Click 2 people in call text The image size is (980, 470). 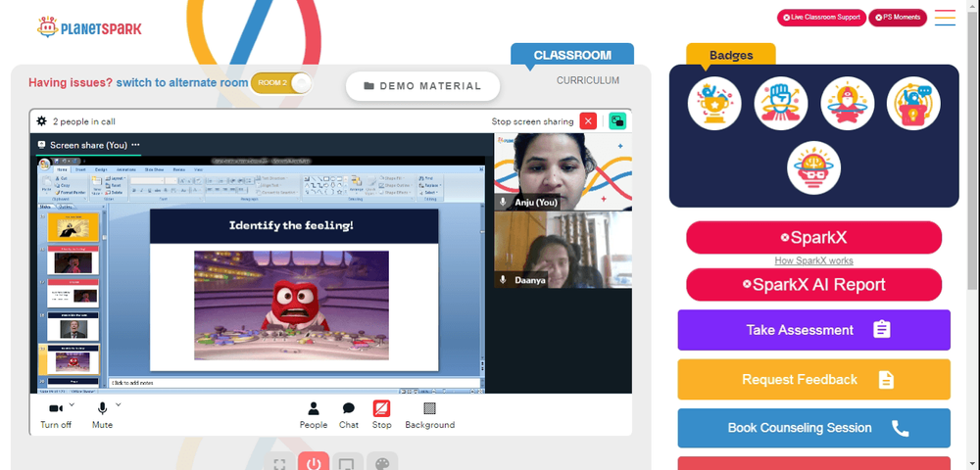[x=83, y=121]
